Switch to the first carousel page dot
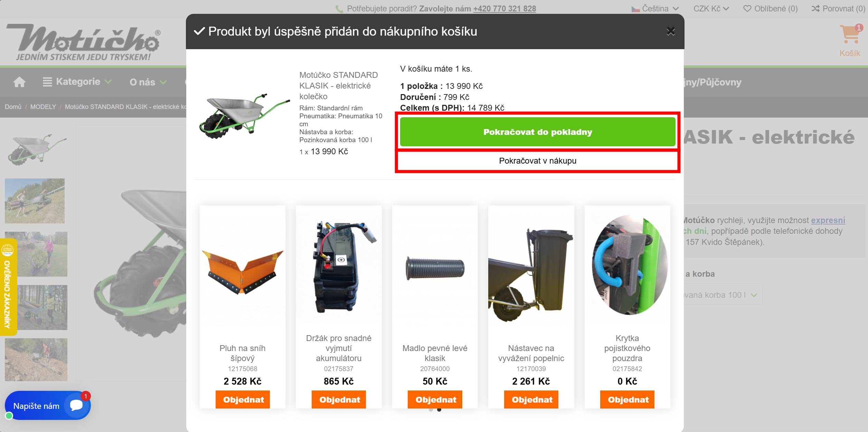 coord(431,410)
